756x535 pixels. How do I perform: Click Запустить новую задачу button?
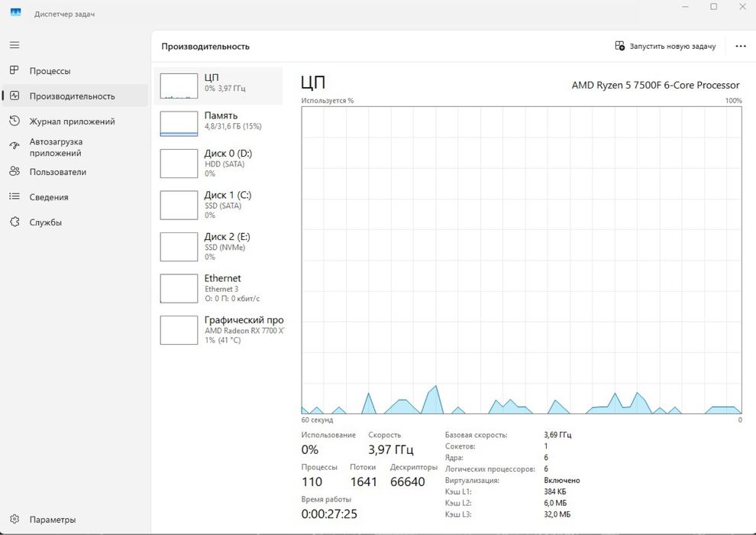click(665, 47)
